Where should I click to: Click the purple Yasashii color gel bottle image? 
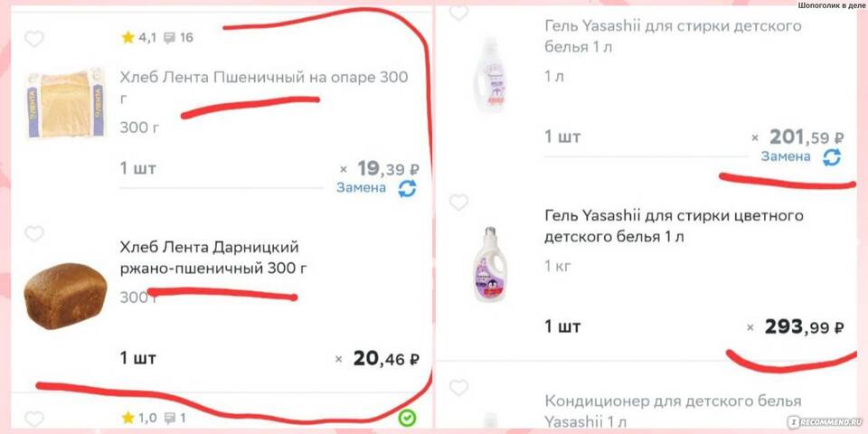tap(490, 264)
